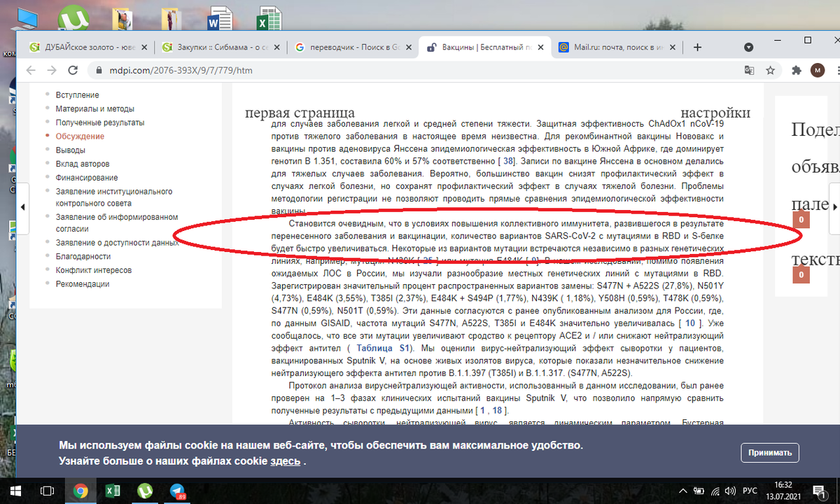This screenshot has height=504, width=840.
Task: Open the Chrome extensions puzzle icon
Action: pos(796,70)
